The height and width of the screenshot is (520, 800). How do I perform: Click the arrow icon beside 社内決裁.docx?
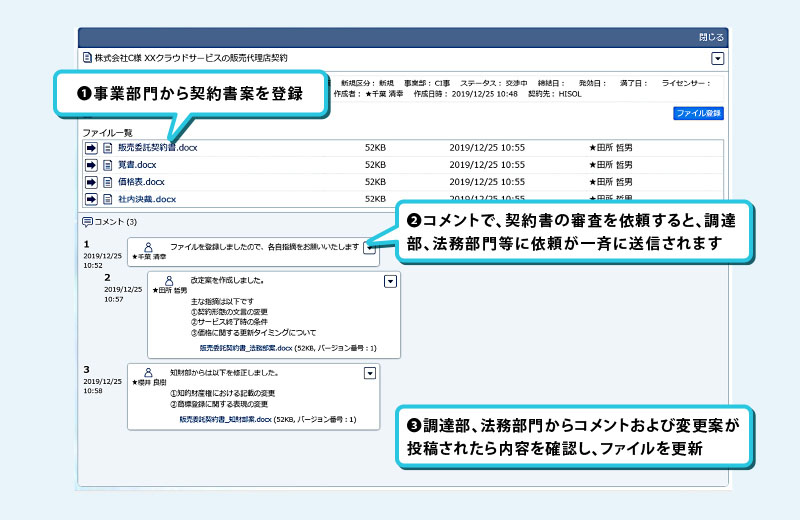91,199
